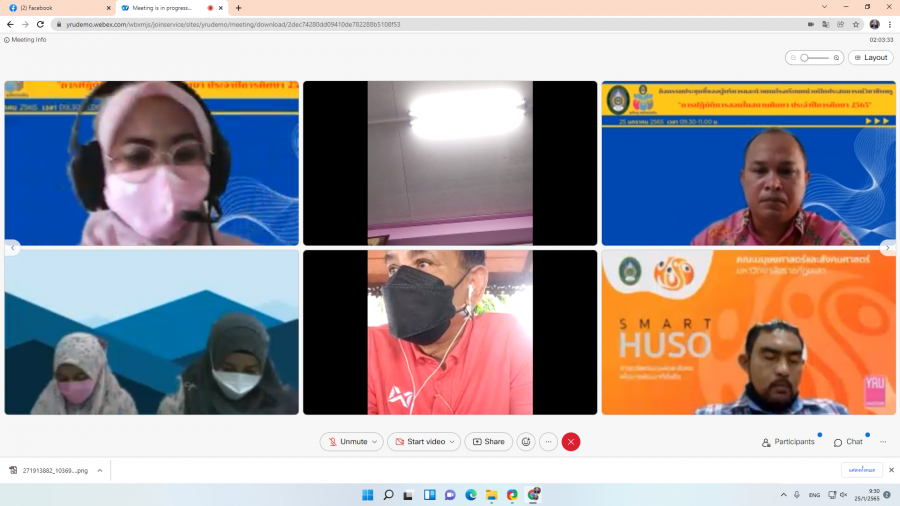900x506 pixels.
Task: Toggle the Participants panel
Action: (788, 442)
